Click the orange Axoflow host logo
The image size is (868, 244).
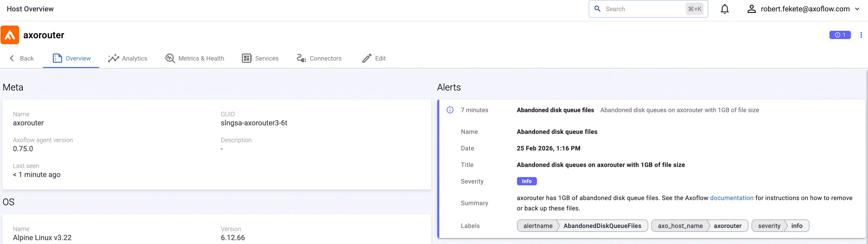tap(10, 35)
